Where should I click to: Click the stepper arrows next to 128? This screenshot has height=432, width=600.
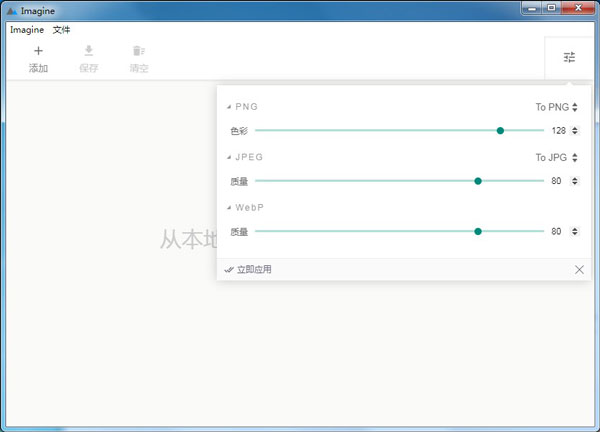pos(575,130)
